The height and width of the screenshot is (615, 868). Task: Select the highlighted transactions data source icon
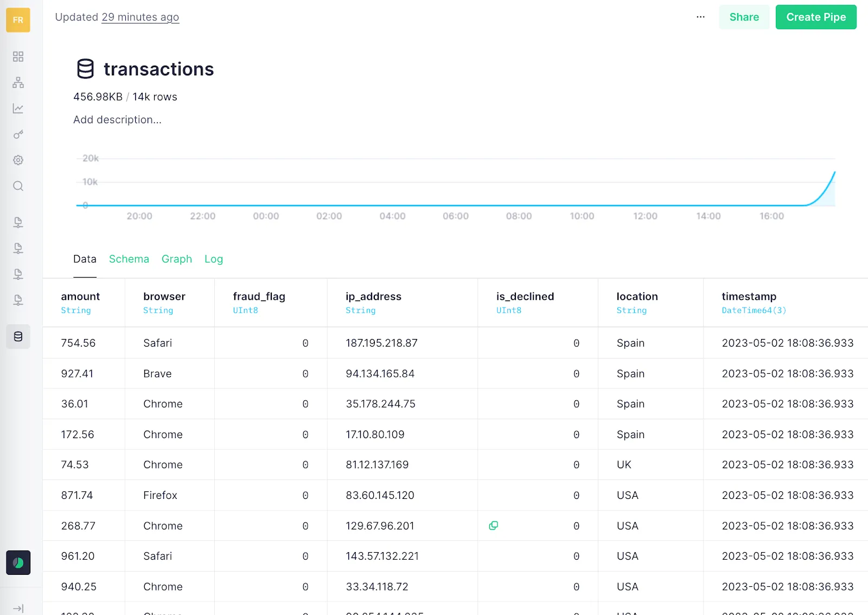(18, 336)
